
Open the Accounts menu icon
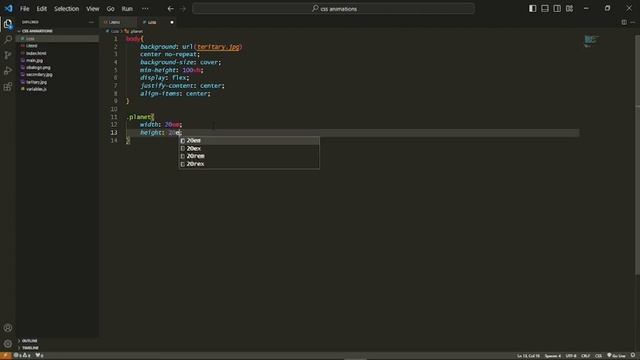(8, 328)
